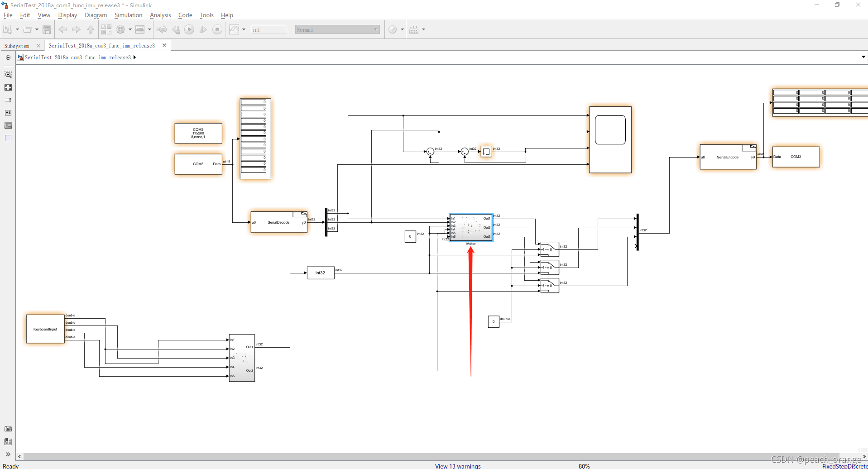Image resolution: width=868 pixels, height=469 pixels.
Task: Open Model Configuration Parameters gear
Action: pyautogui.click(x=120, y=29)
